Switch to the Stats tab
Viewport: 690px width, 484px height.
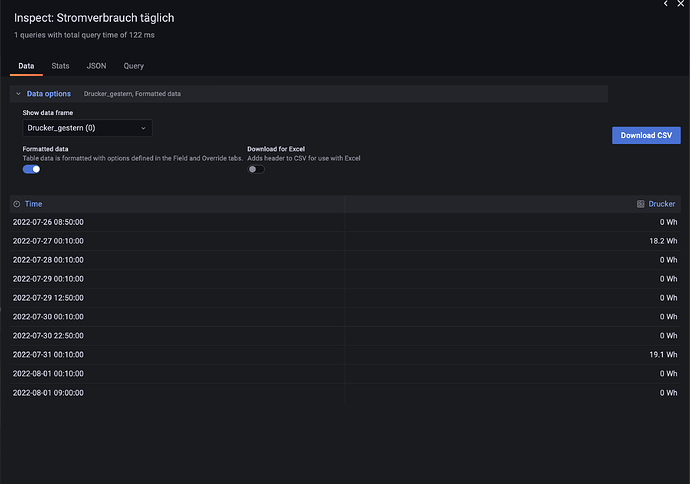(x=60, y=66)
